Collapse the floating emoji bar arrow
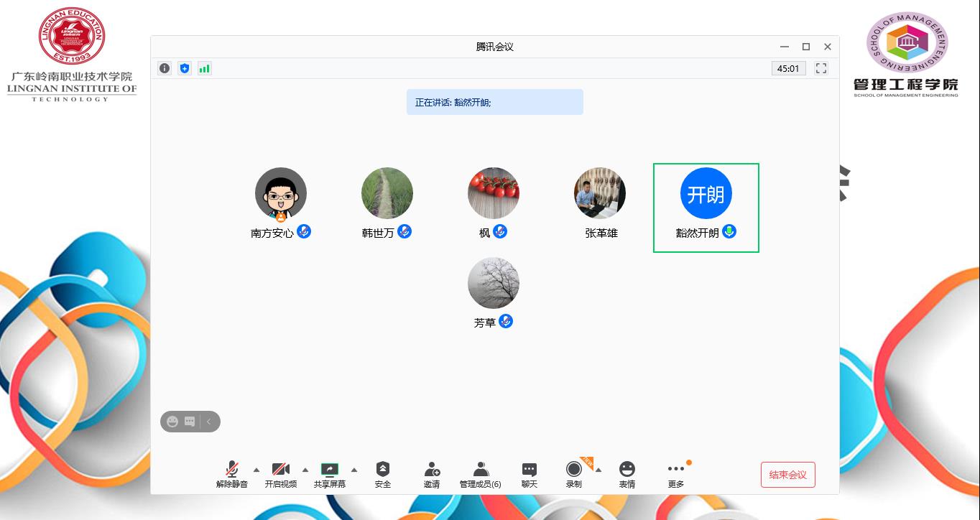Image resolution: width=980 pixels, height=520 pixels. coord(209,422)
